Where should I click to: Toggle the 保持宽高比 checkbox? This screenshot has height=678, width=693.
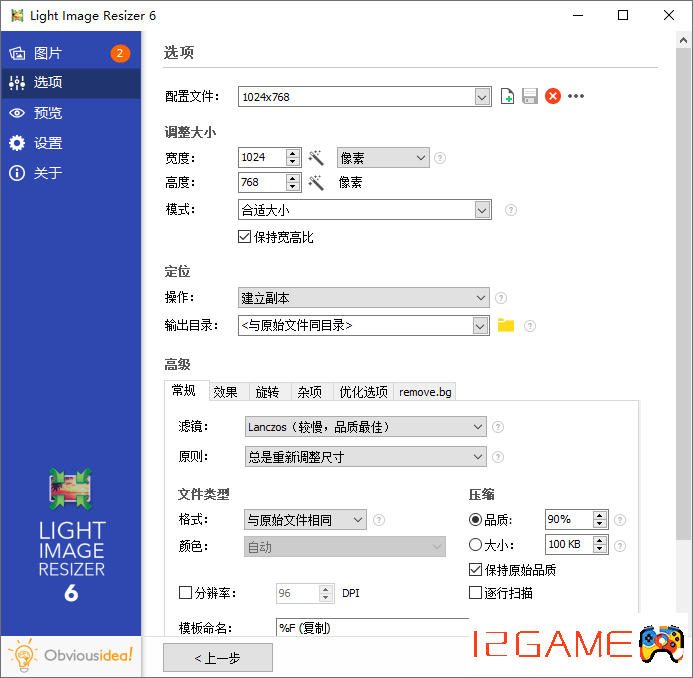point(244,238)
